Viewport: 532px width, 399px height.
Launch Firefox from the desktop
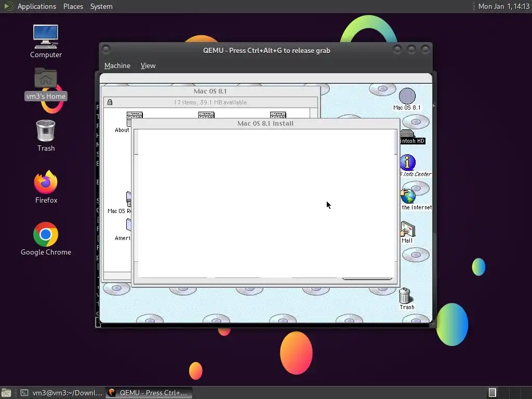46,187
